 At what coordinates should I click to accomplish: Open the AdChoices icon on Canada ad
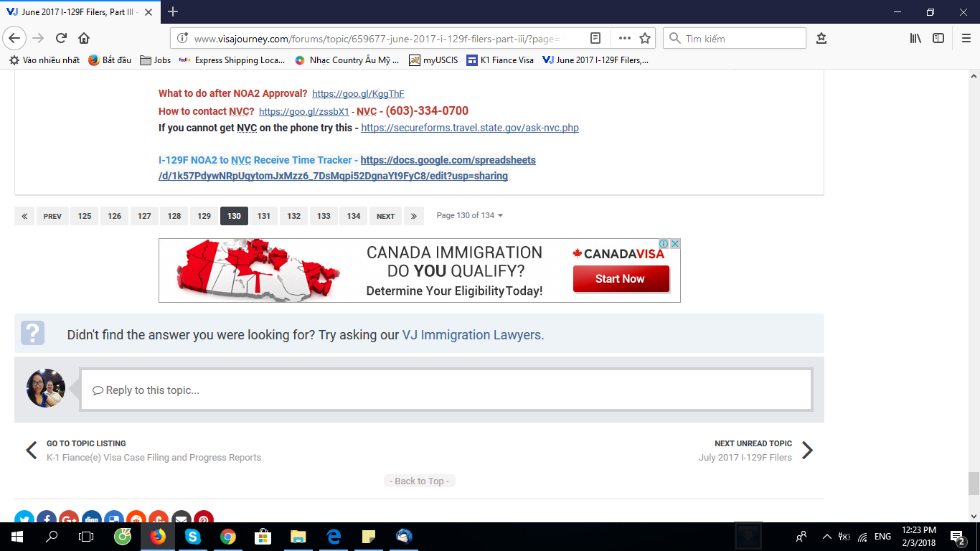(x=664, y=244)
